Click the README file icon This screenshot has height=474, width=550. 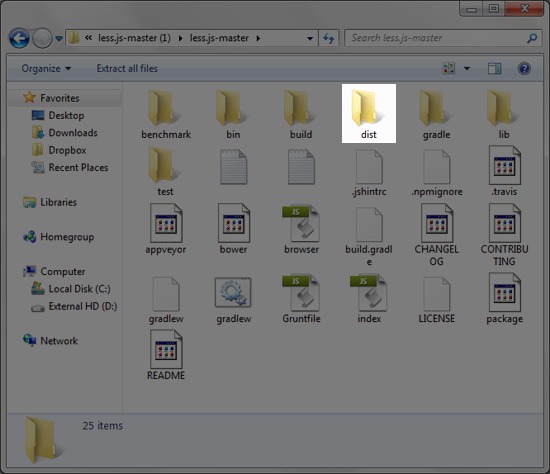(x=166, y=349)
